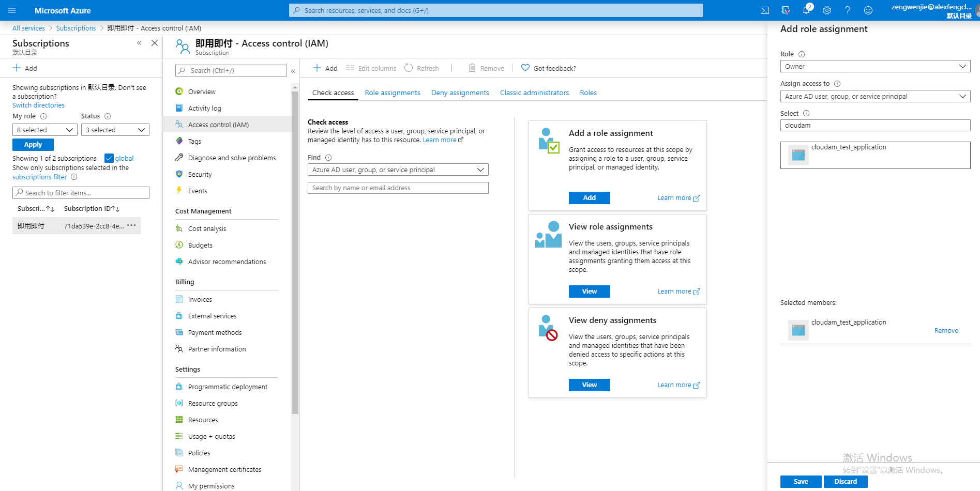980x491 pixels.
Task: Click View in View role assignments card
Action: pos(590,291)
